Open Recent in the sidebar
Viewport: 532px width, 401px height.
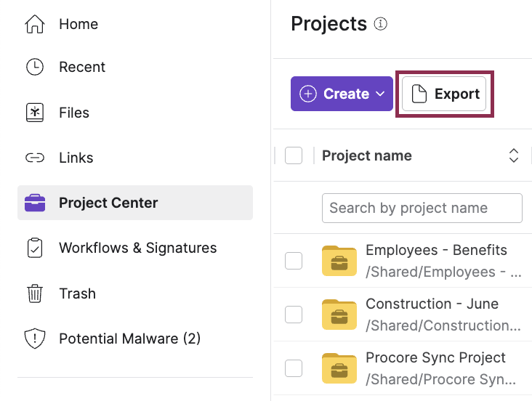[x=135, y=67]
